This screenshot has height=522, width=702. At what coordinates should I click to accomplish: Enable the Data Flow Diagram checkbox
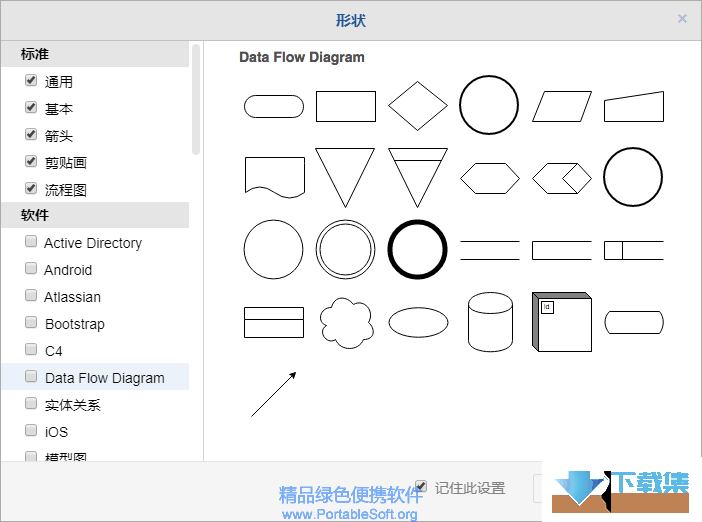(x=31, y=376)
